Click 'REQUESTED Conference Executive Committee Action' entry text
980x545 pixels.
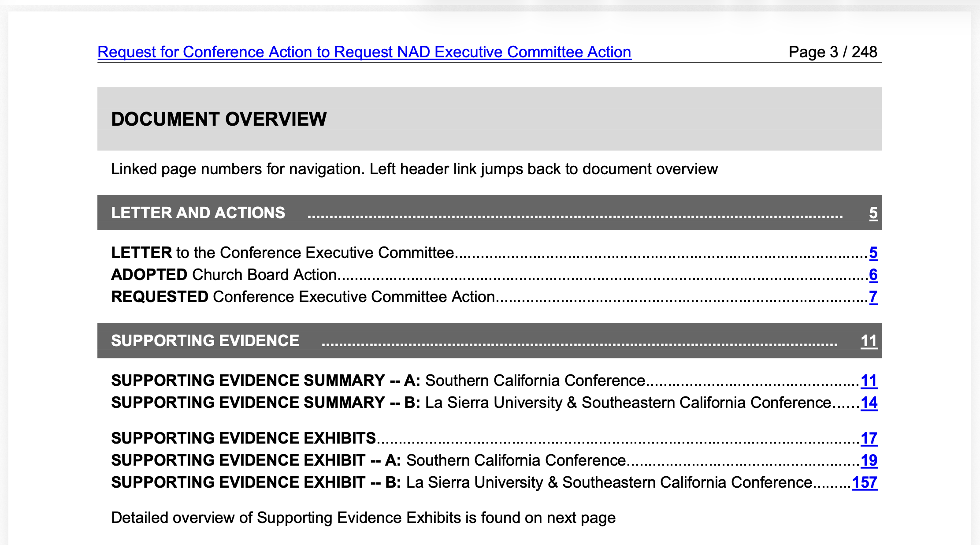point(303,297)
